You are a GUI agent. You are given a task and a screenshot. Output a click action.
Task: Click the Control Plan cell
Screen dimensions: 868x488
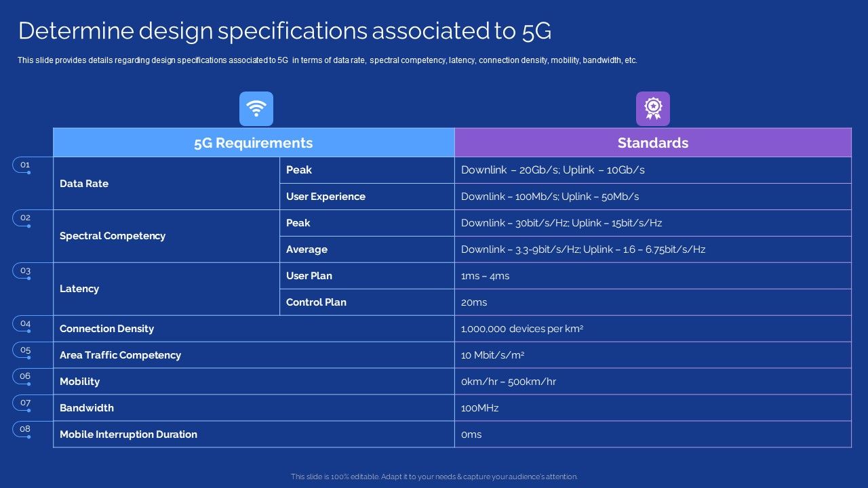pyautogui.click(x=367, y=302)
